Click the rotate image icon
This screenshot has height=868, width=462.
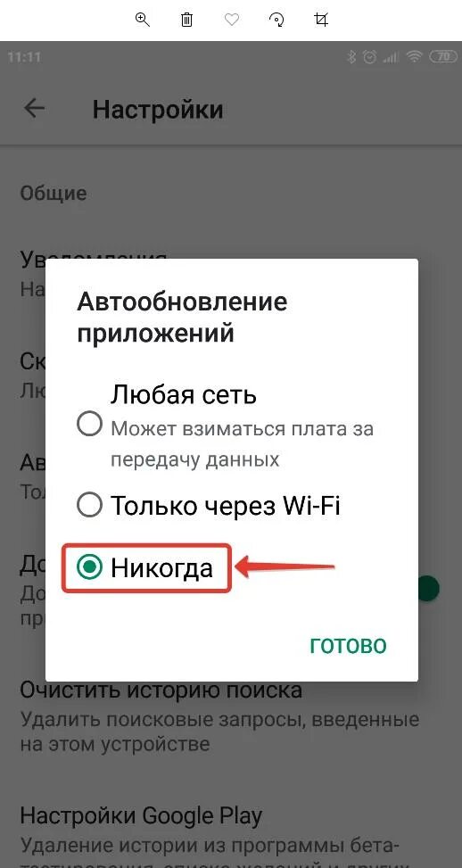click(x=276, y=20)
